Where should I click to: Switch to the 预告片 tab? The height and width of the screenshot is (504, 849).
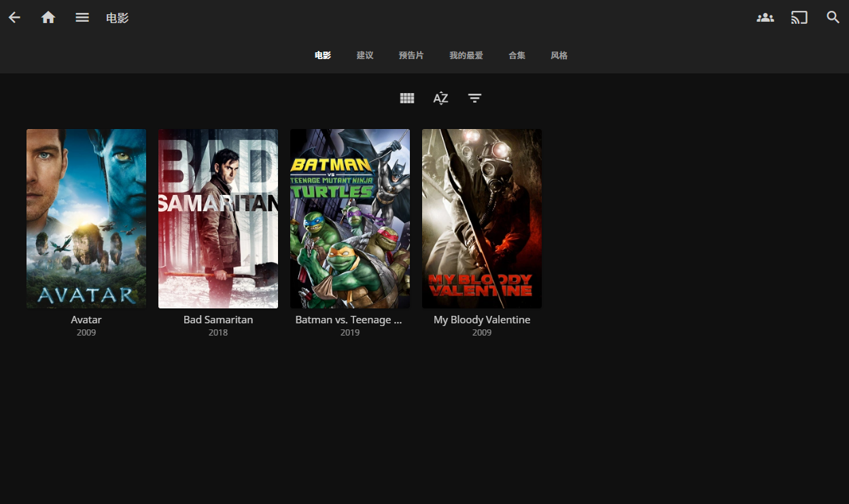click(411, 56)
